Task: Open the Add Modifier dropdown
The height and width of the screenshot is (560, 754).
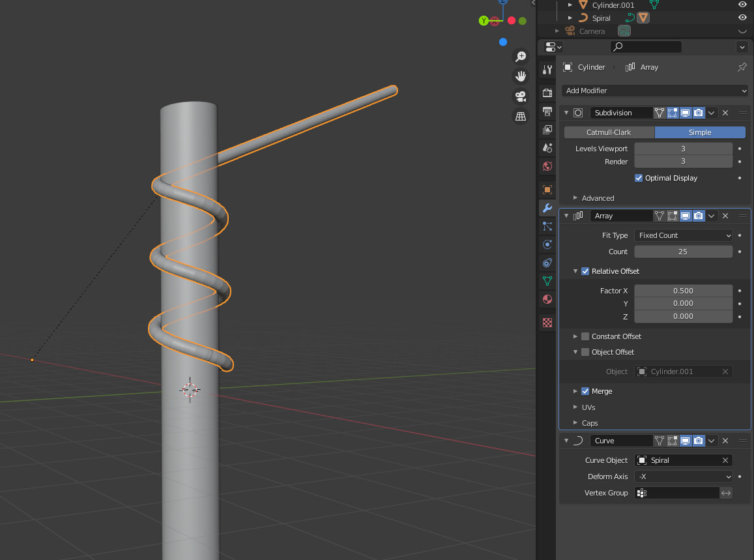Action: 654,91
